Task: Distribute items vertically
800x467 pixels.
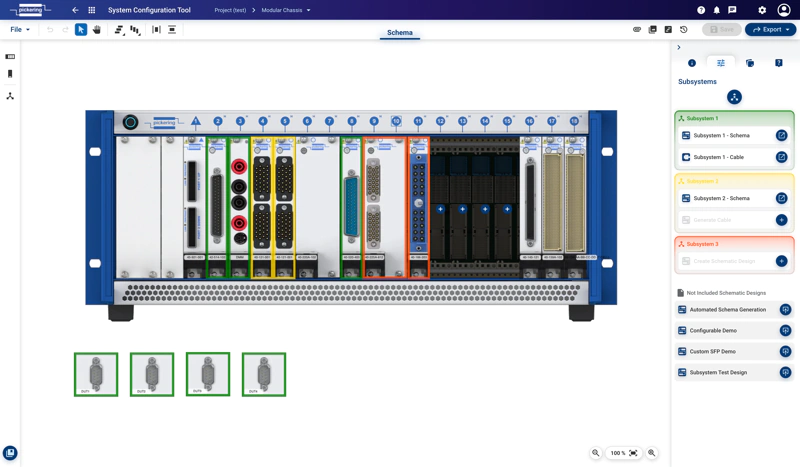Action: pyautogui.click(x=172, y=30)
